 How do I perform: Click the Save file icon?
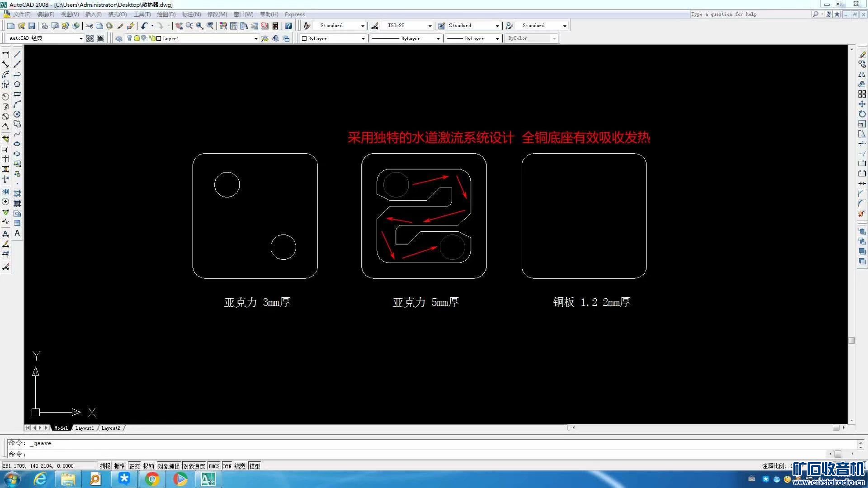pos(32,26)
